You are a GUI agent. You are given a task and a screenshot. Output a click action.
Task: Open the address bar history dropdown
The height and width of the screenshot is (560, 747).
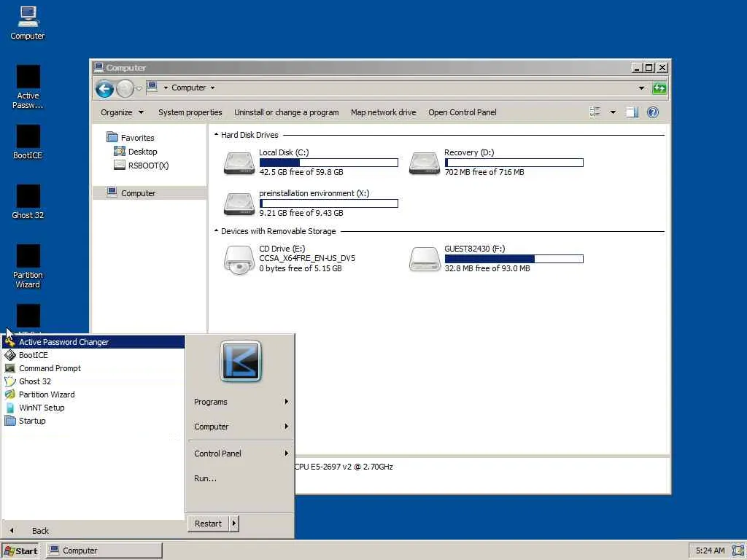(x=641, y=88)
